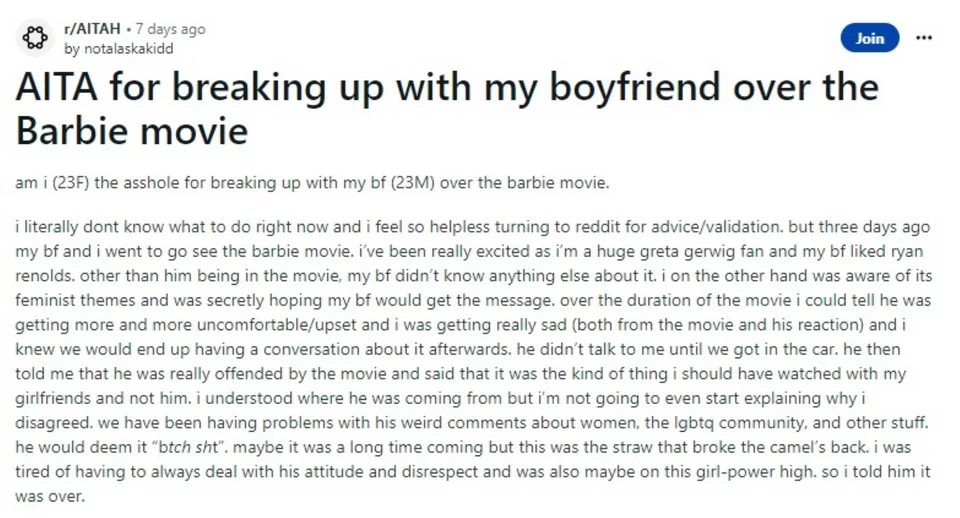Click the '(23M)' text in the summary line
Viewport: 960px width, 518px height.
(x=412, y=183)
